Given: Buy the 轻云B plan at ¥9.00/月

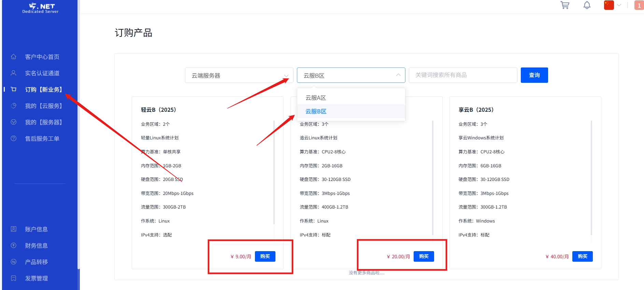Looking at the screenshot, I should (x=265, y=257).
